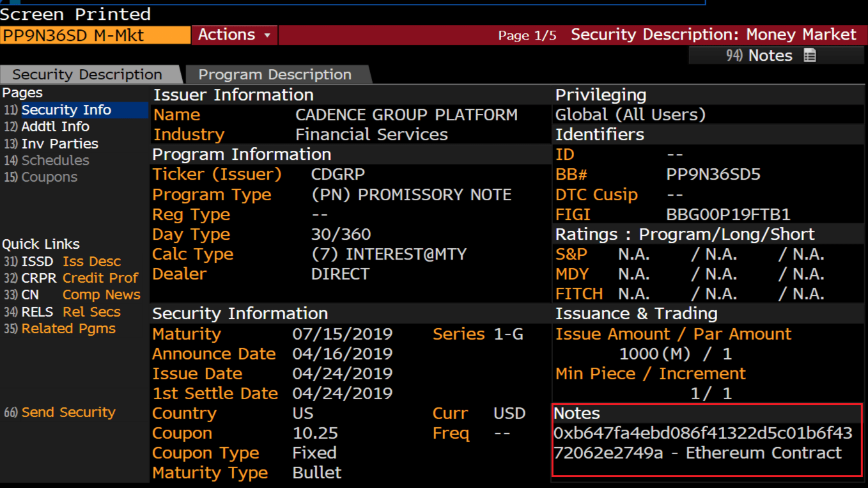This screenshot has width=868, height=488.
Task: Click the page indicator showing Page 1/5
Action: pyautogui.click(x=527, y=35)
